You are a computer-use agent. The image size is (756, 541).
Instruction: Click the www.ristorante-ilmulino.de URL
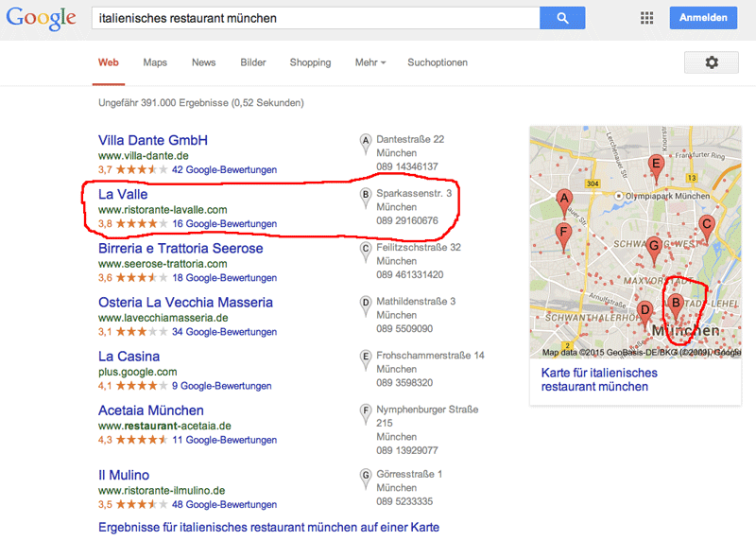click(x=162, y=491)
